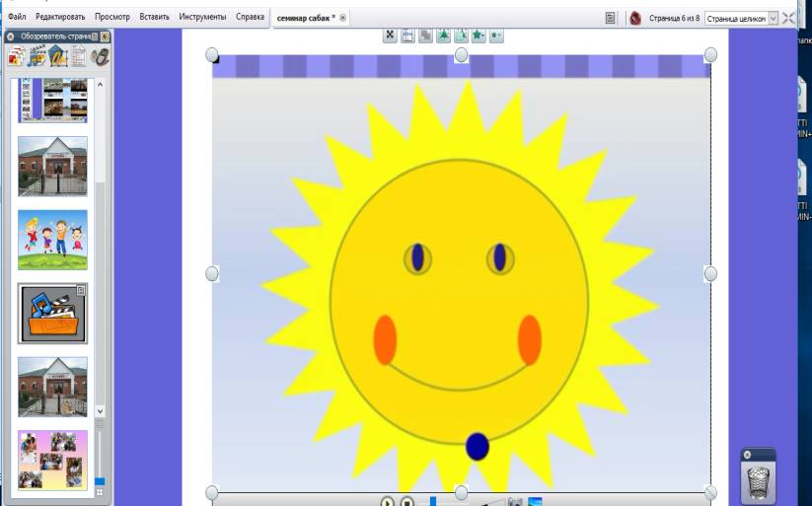
Task: Open the Файл menu
Action: click(17, 17)
